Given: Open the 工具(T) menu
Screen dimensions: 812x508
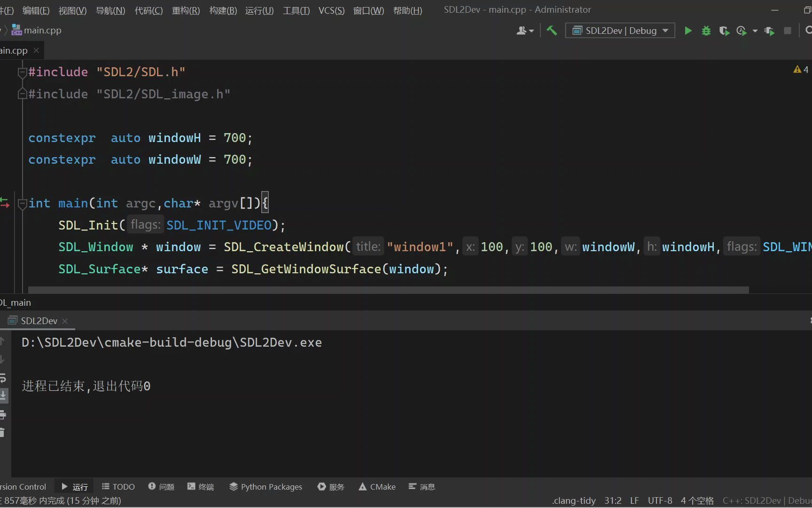Looking at the screenshot, I should tap(296, 10).
